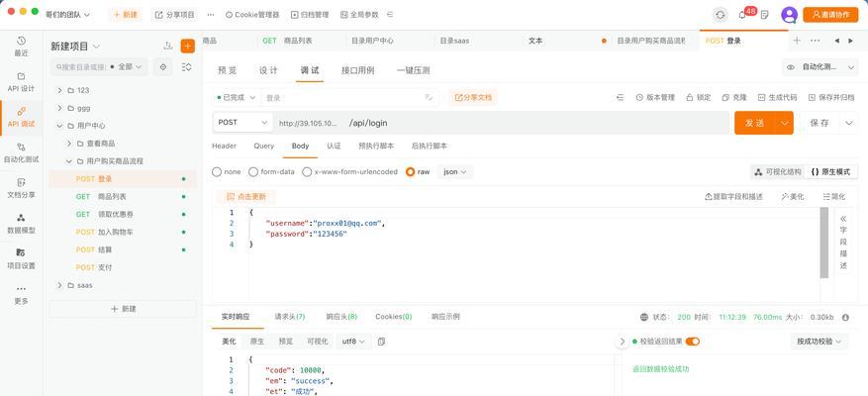This screenshot has width=868, height=396.
Task: Open the 保存 dropdown arrow
Action: point(848,123)
